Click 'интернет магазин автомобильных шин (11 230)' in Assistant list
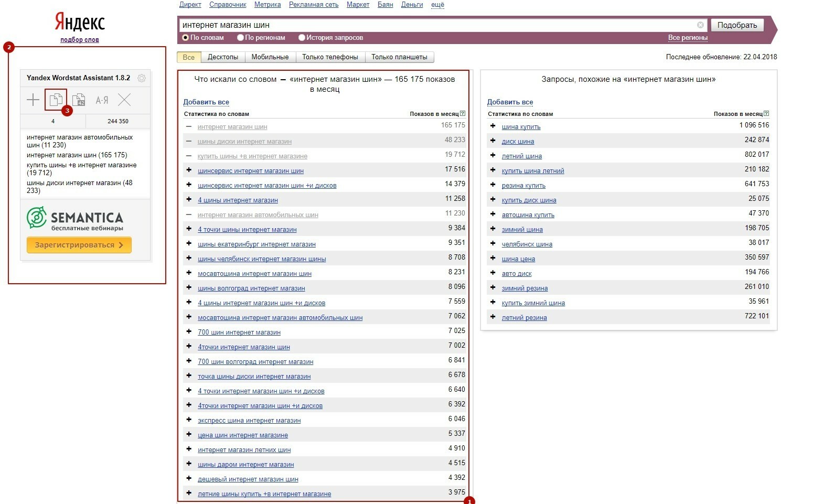The height and width of the screenshot is (504, 813). (80, 141)
